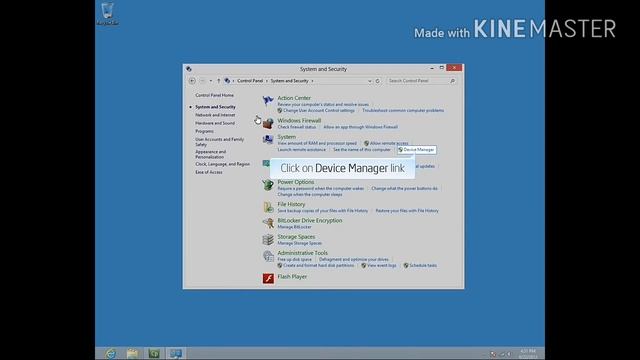This screenshot has height=360, width=640.
Task: Open the Recycle Bin on the desktop
Action: point(107,13)
